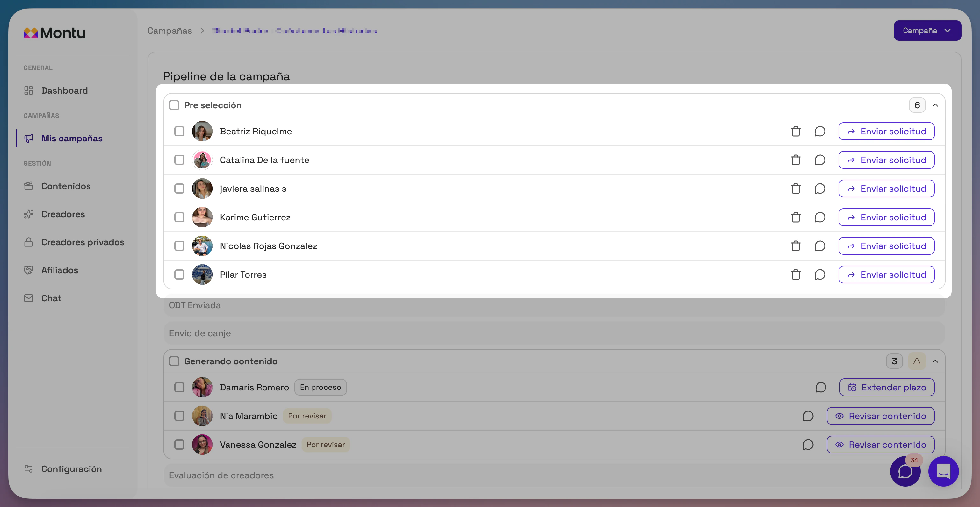Click Revisar contenido for Vanessa Gonzalez
The width and height of the screenshot is (980, 507).
pos(880,445)
